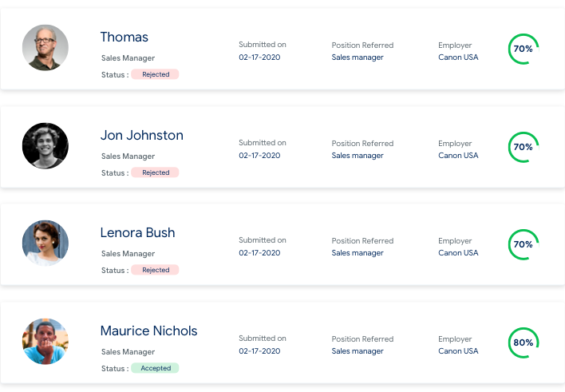Click Thomas's 70% progress ring
This screenshot has height=392, width=565.
[x=524, y=49]
